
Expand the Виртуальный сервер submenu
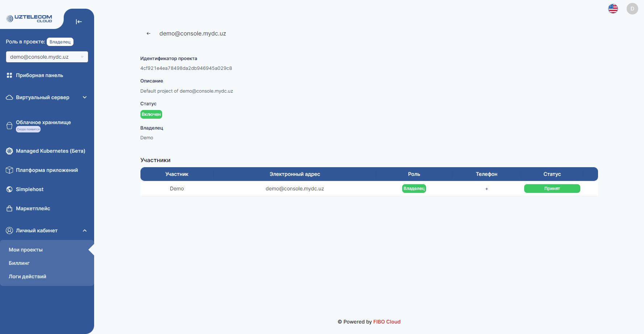click(x=85, y=97)
